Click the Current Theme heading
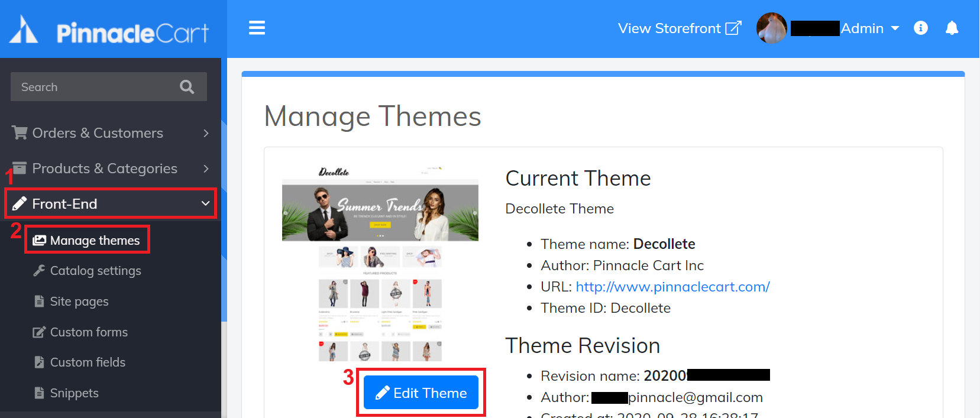 [578, 179]
